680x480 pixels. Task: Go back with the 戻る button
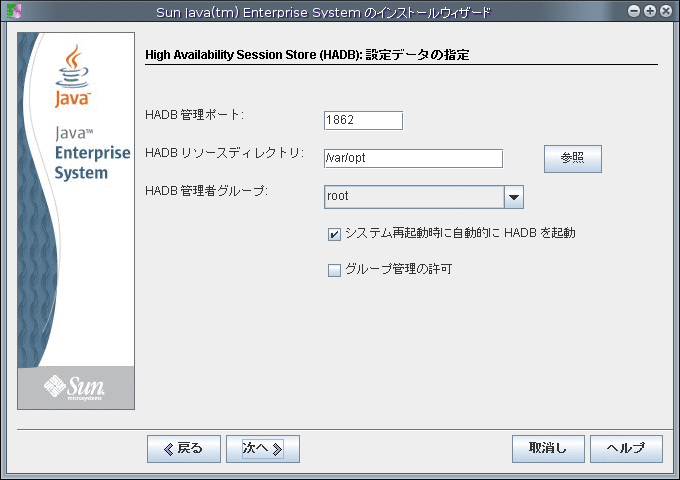pos(183,448)
